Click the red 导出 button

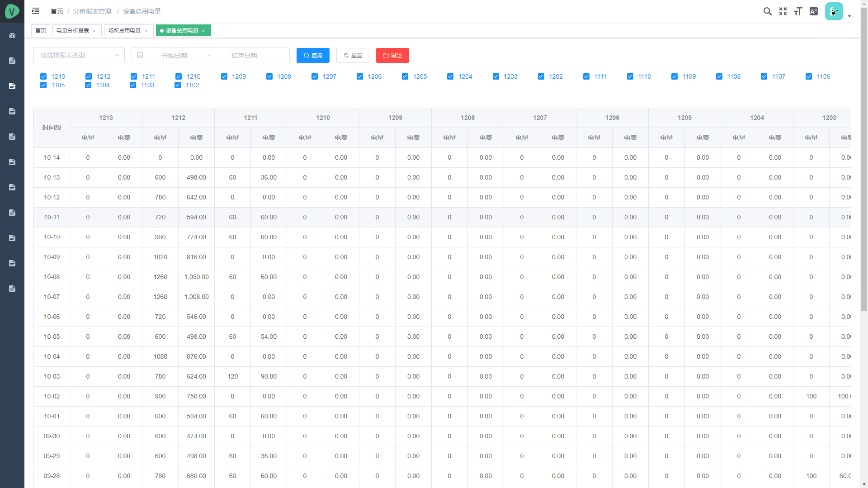392,55
